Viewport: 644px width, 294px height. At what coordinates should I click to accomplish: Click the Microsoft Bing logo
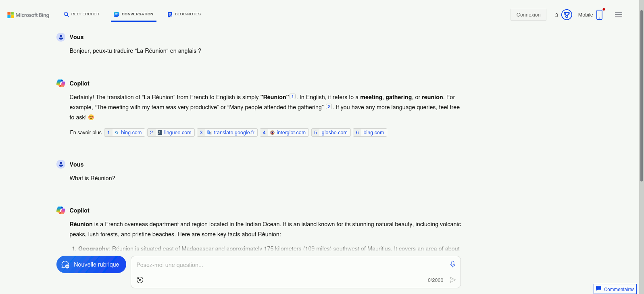28,15
